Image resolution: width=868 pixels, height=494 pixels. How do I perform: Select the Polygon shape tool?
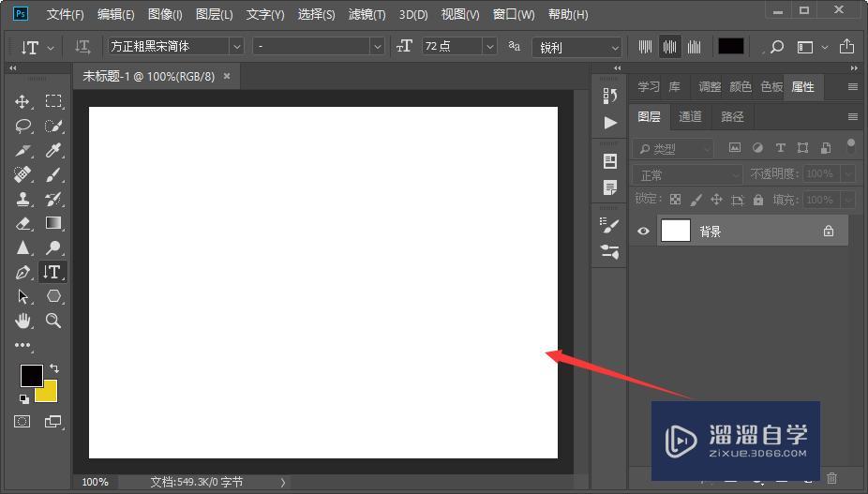(x=53, y=296)
